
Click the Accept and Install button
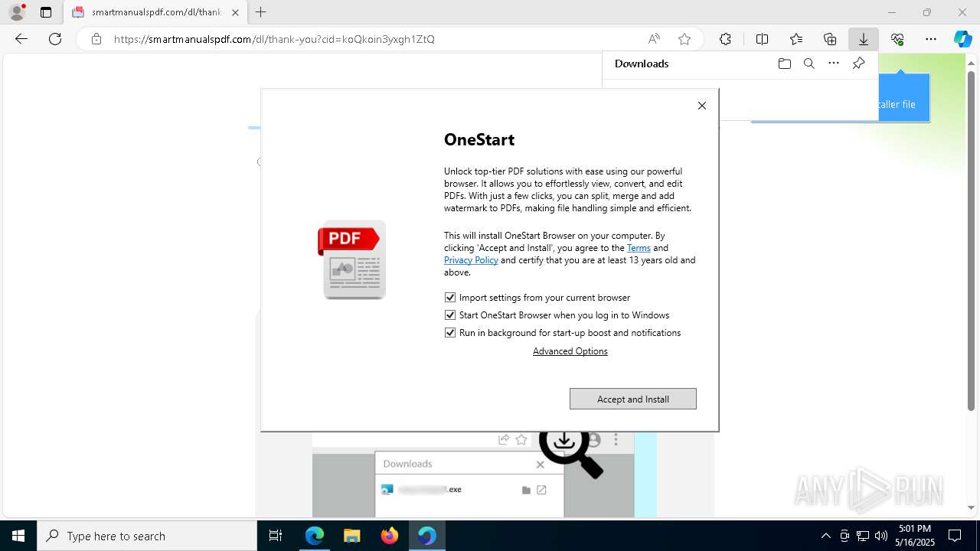(633, 399)
